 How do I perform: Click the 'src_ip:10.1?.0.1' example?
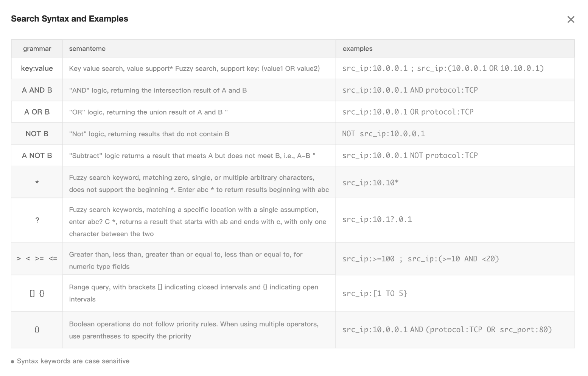[x=377, y=220]
